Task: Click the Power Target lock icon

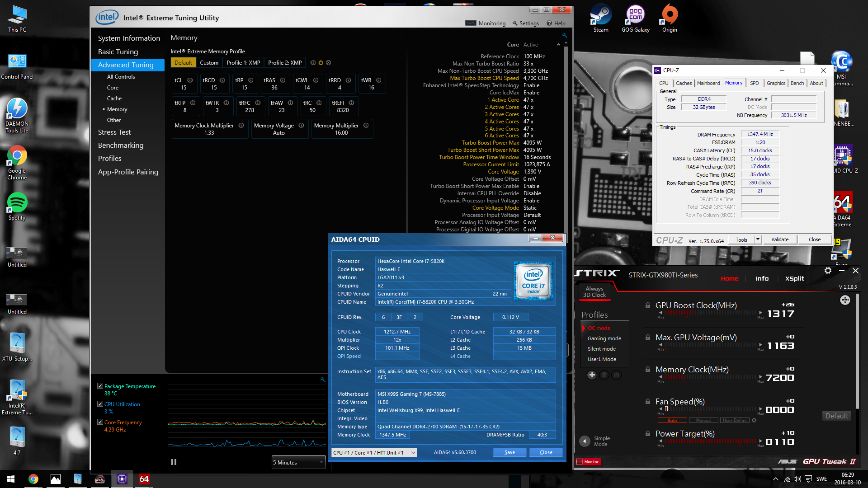Action: point(648,433)
